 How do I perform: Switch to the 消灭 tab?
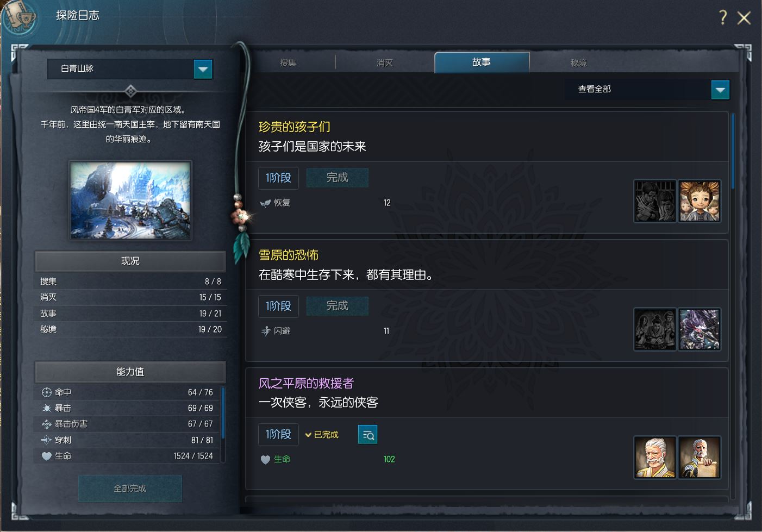tap(385, 63)
